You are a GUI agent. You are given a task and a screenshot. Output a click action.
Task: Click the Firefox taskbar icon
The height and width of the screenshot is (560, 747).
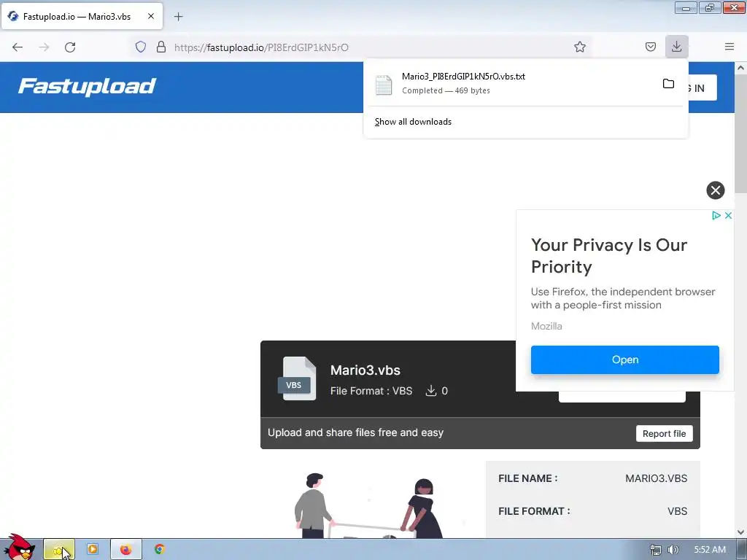(x=125, y=550)
